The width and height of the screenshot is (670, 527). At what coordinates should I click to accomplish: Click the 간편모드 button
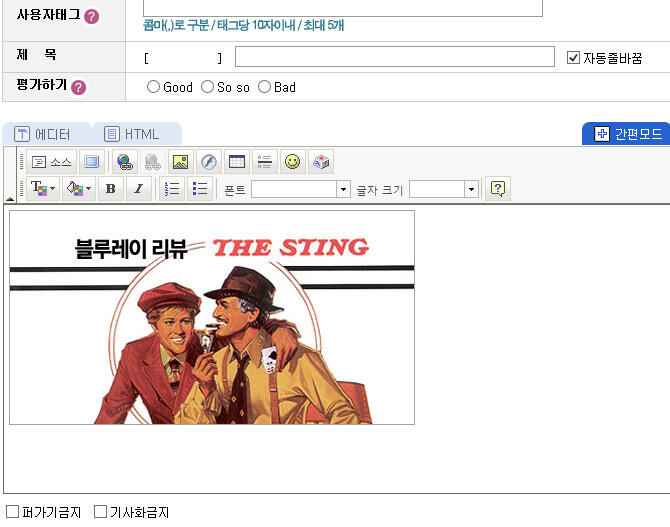pyautogui.click(x=627, y=134)
